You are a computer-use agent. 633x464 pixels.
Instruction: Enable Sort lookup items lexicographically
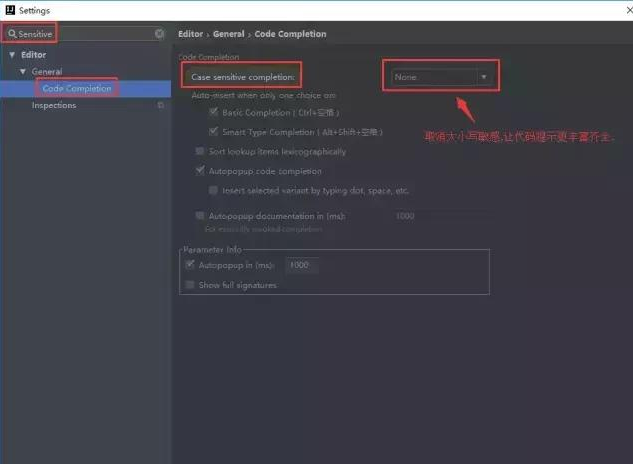tap(200, 152)
